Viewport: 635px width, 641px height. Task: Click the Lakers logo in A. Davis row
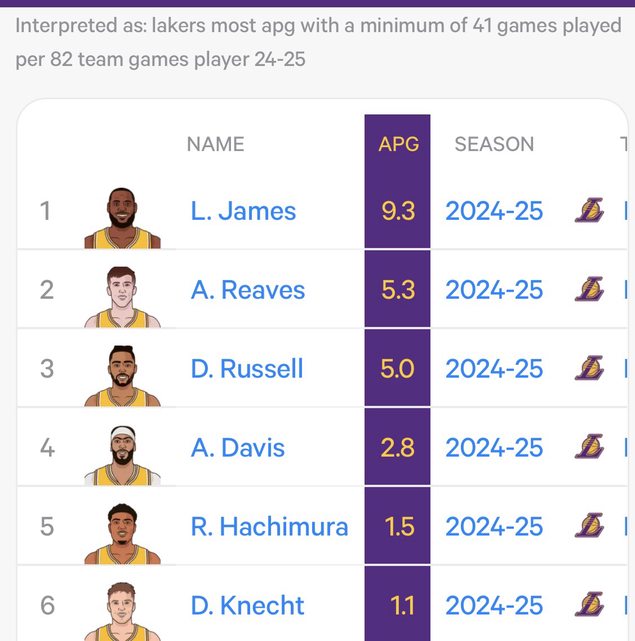(589, 447)
